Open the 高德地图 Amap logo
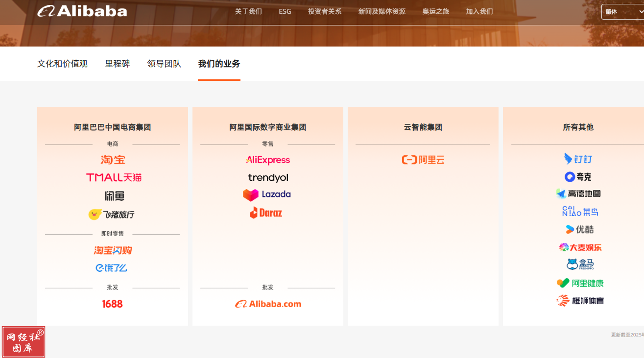 point(578,194)
